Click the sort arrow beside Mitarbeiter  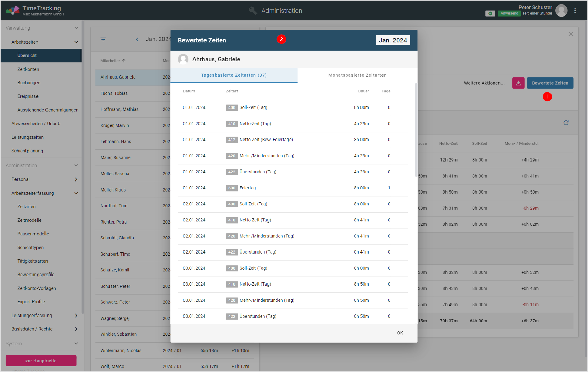pos(124,61)
